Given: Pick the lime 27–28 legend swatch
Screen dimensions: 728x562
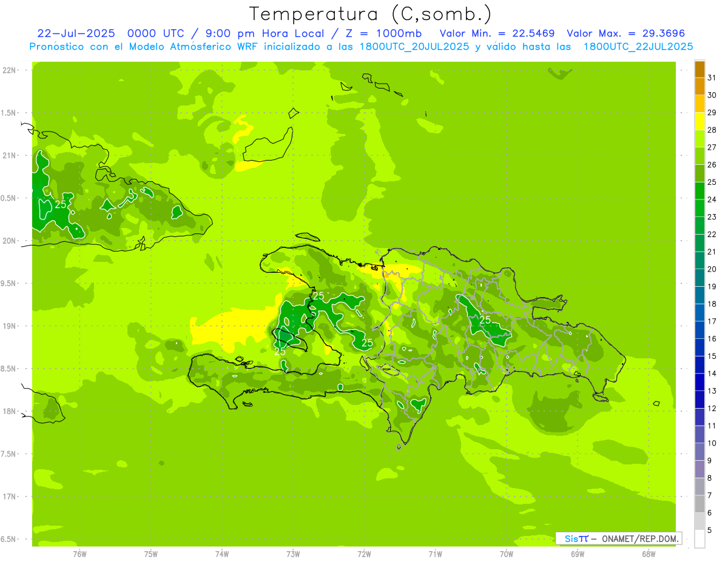Looking at the screenshot, I should 699,139.
